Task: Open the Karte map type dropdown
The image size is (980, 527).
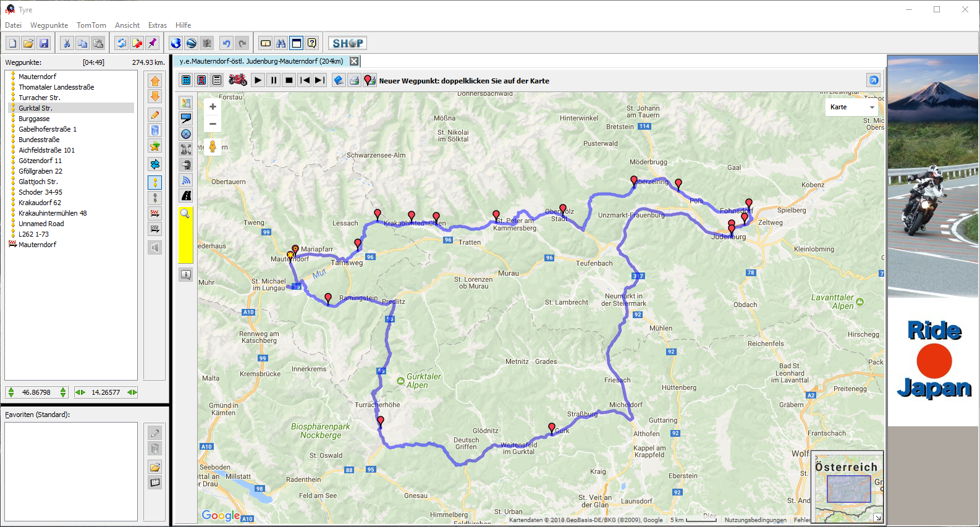Action: click(853, 108)
